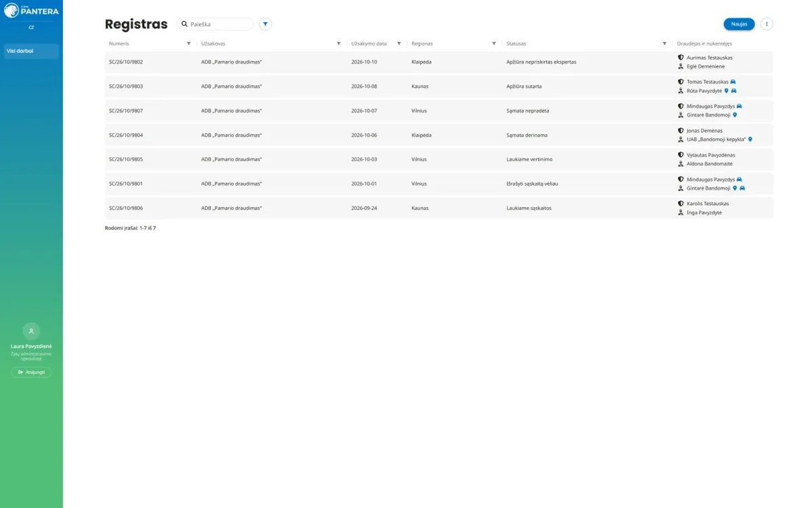Screen dimensions: 812x508
Task: Open the three-dot more options menu
Action: (767, 24)
